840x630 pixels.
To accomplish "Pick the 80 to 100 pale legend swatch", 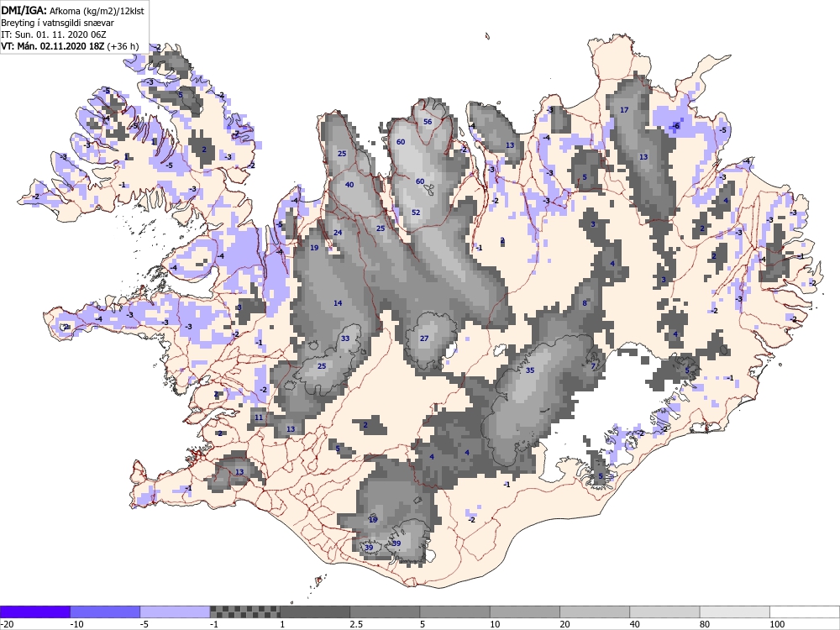I will tap(735, 612).
